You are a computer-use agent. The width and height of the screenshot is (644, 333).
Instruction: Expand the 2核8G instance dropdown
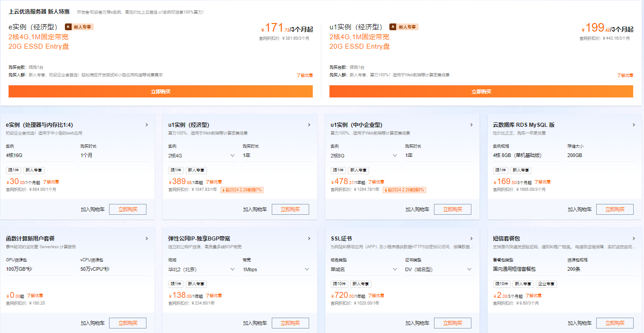point(365,156)
